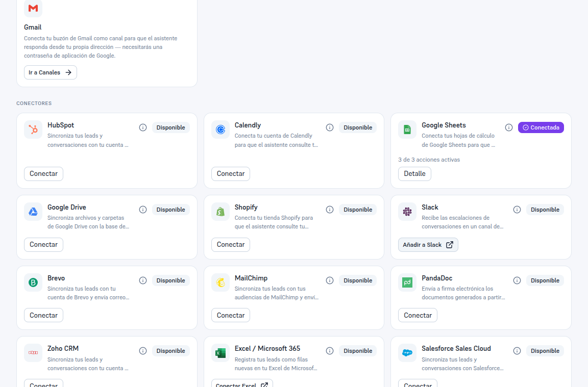Click the Gmail logo icon
Screen dimensions: 588x387
33,8
